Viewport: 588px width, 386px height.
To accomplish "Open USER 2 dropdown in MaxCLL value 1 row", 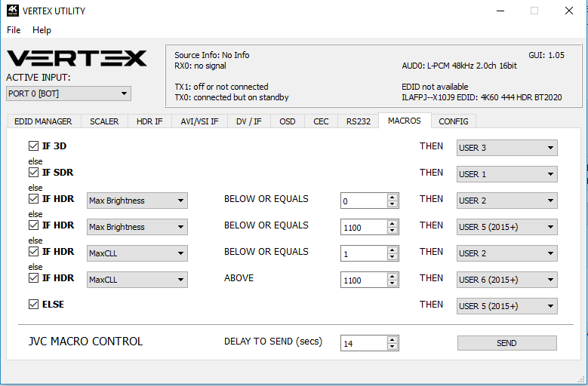I will [507, 253].
